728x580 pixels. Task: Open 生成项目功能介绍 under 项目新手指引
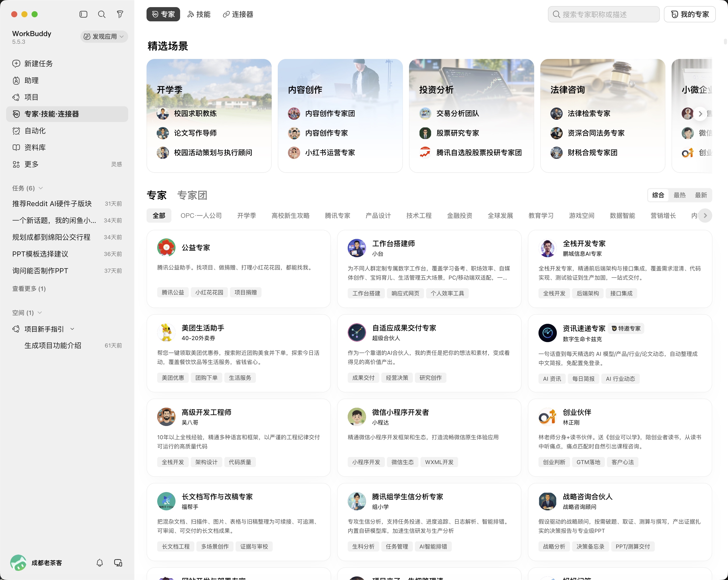(67, 345)
